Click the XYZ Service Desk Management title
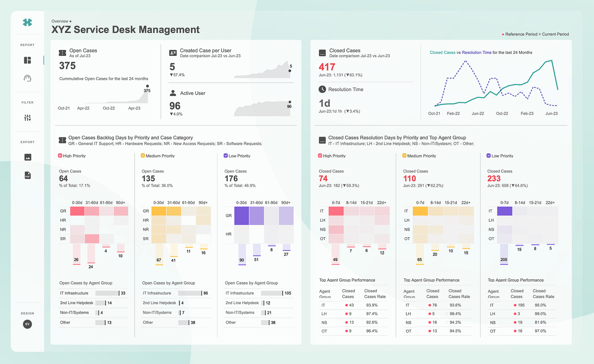The width and height of the screenshot is (594, 364). (x=125, y=30)
